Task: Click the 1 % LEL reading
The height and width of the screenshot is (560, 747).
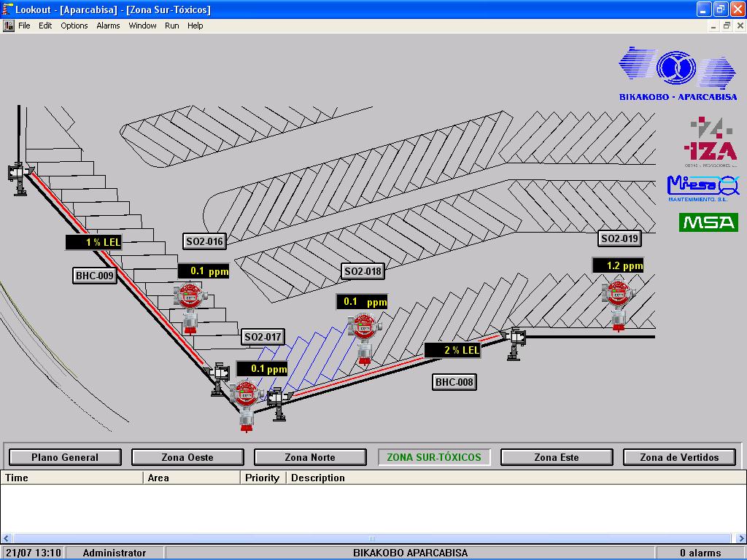Action: click(94, 242)
